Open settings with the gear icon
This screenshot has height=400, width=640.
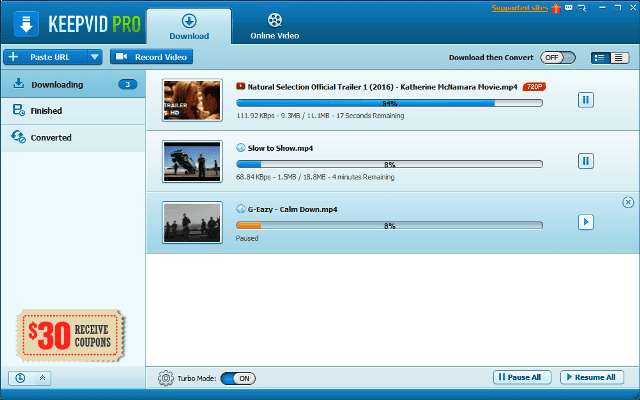coord(166,378)
